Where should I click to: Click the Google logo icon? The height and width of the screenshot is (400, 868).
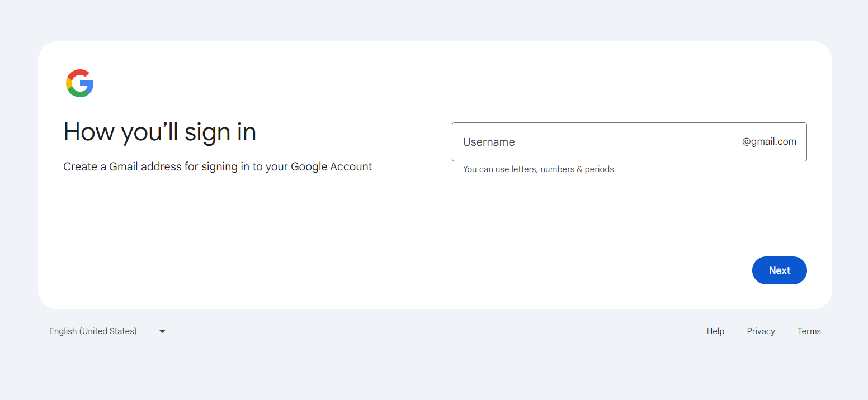79,83
